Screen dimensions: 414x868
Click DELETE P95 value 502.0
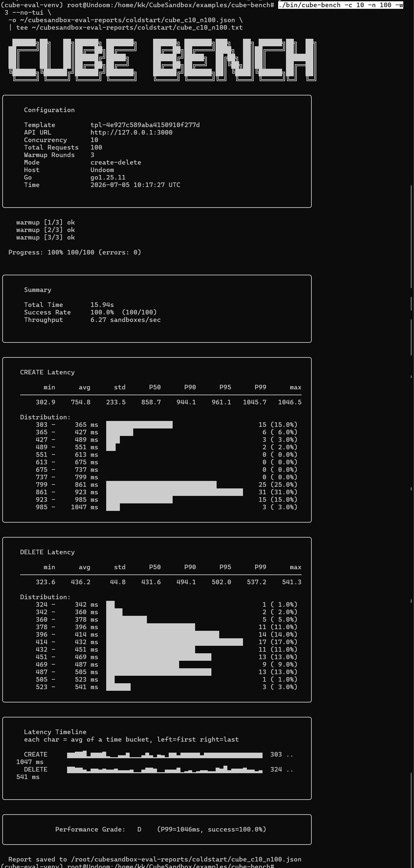(221, 582)
